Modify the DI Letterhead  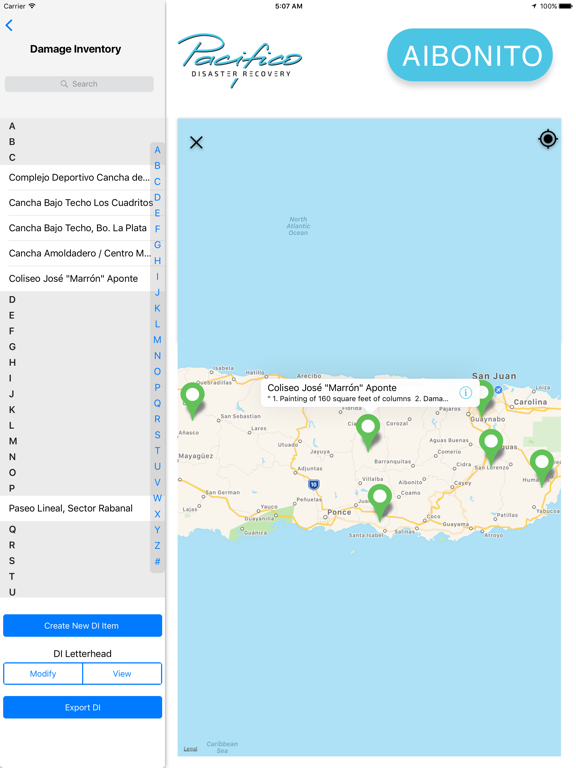point(43,673)
